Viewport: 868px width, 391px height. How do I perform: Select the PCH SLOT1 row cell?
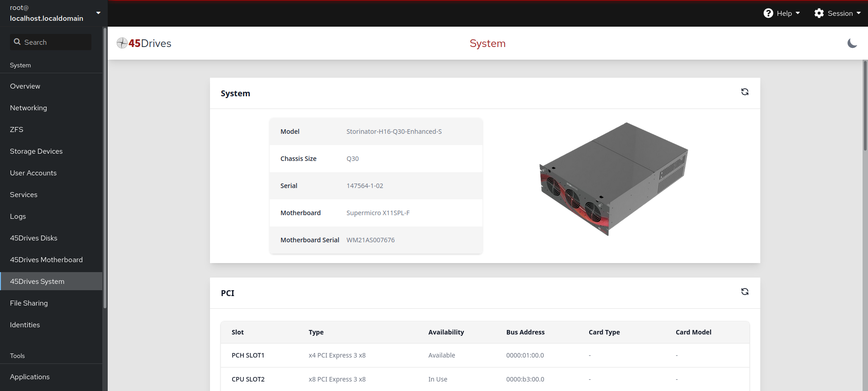[248, 355]
